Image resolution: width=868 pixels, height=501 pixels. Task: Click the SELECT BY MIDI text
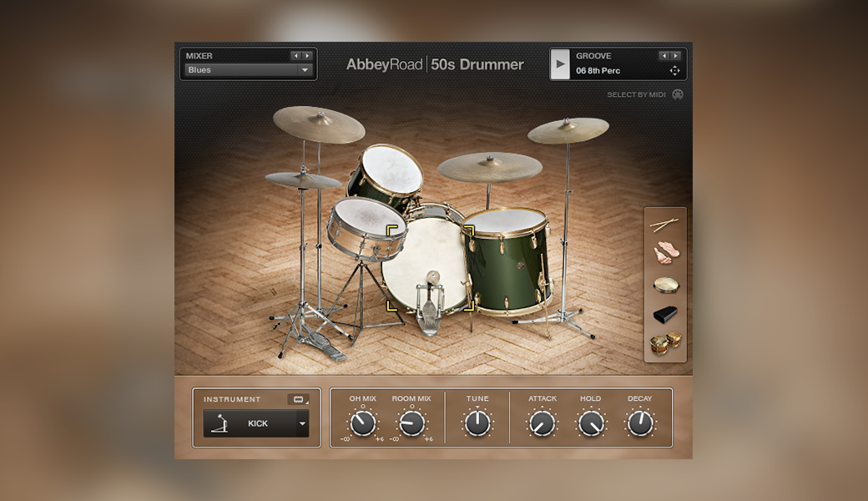point(636,94)
